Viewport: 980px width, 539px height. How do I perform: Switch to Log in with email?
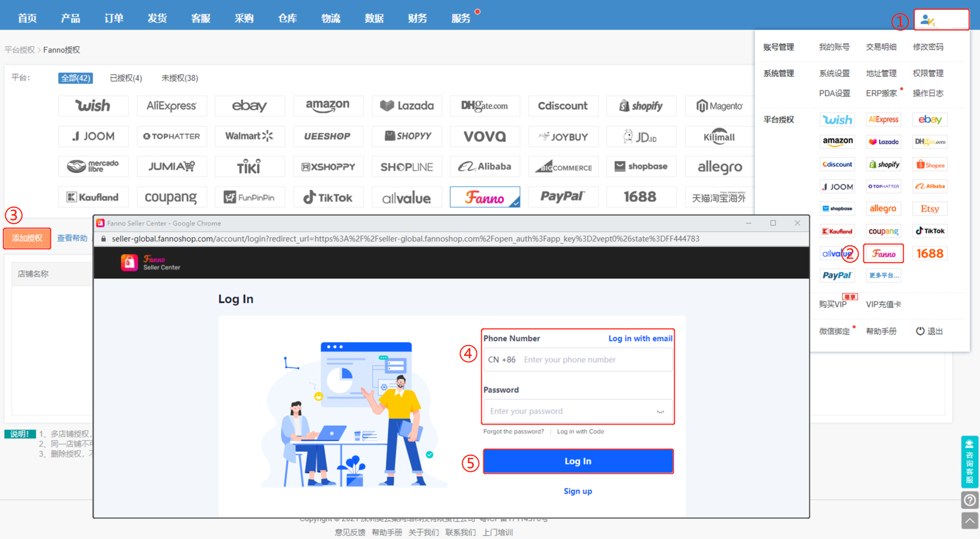click(x=640, y=339)
